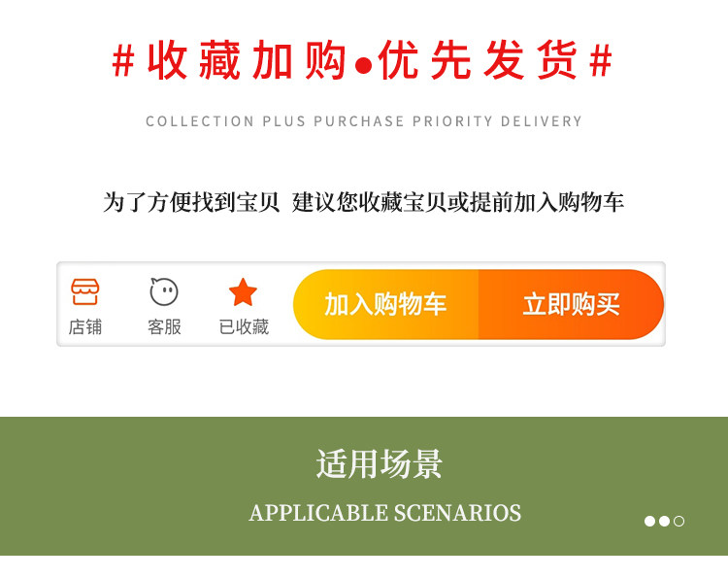
Task: Click the 适用场景 banner title
Action: coord(379,463)
